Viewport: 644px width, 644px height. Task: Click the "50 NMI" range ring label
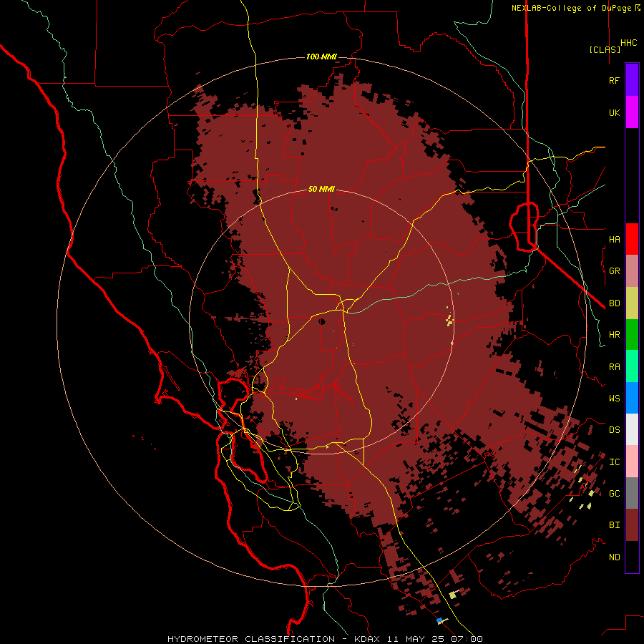pyautogui.click(x=321, y=189)
